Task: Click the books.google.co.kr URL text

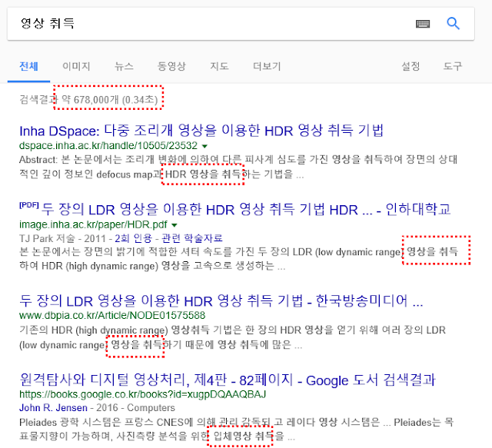Action: coord(142,394)
